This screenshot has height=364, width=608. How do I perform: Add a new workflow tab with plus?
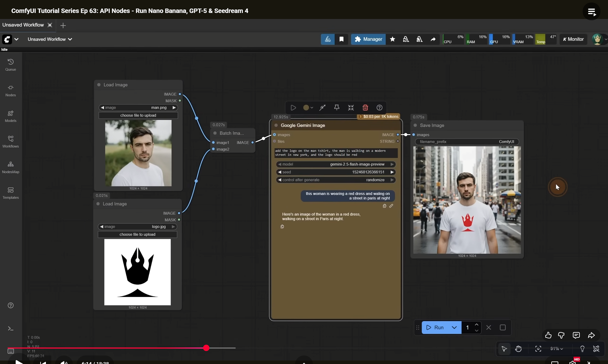(63, 25)
